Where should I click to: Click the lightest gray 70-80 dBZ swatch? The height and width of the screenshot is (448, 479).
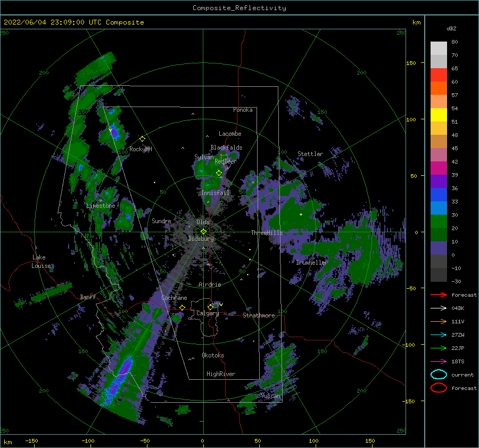(x=439, y=48)
